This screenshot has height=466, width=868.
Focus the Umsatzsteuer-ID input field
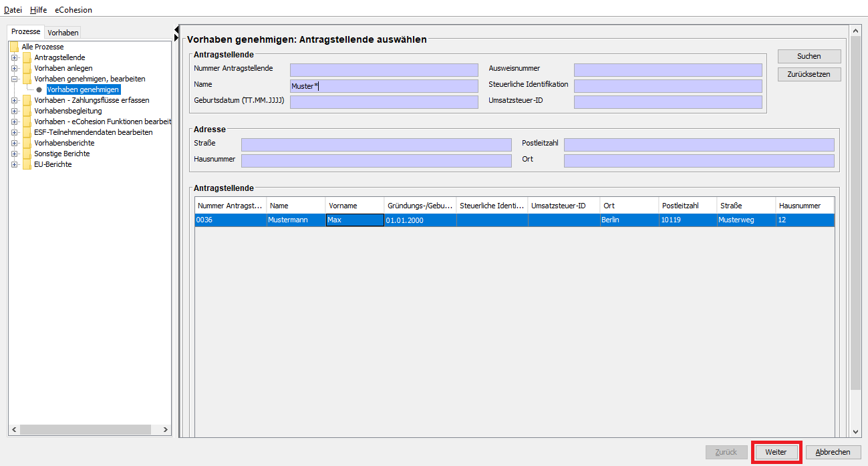pos(668,102)
